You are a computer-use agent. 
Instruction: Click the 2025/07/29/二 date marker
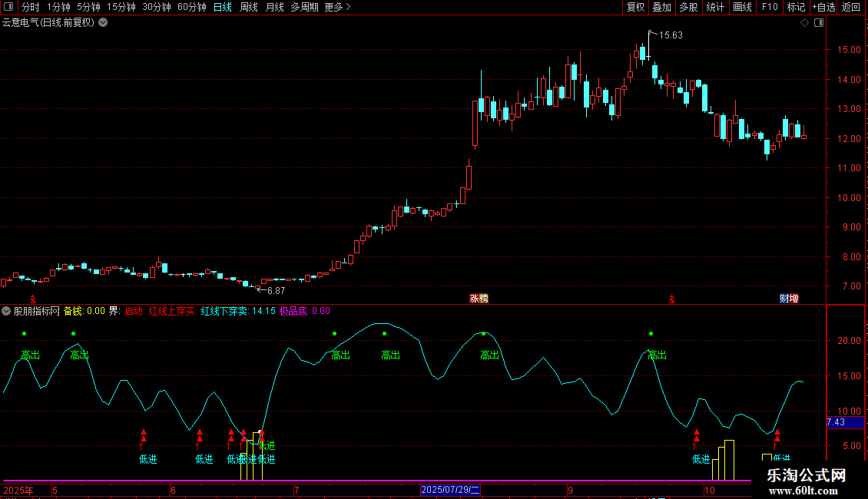[x=450, y=490]
